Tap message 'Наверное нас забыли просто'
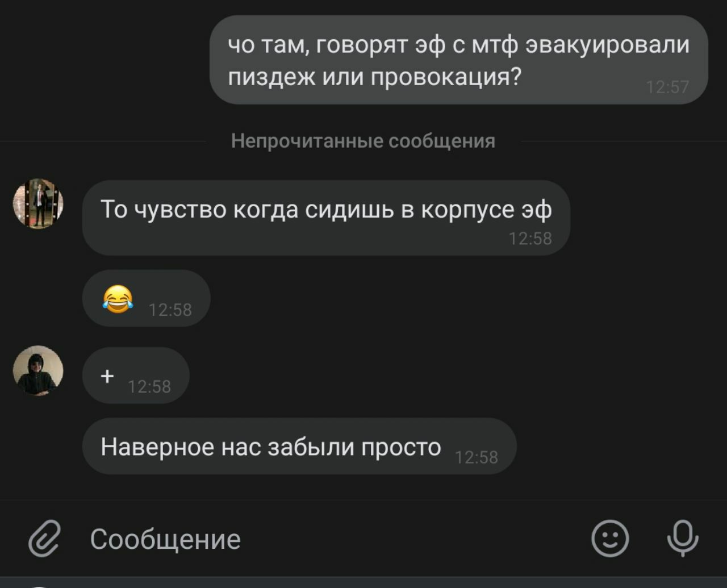 (299, 447)
